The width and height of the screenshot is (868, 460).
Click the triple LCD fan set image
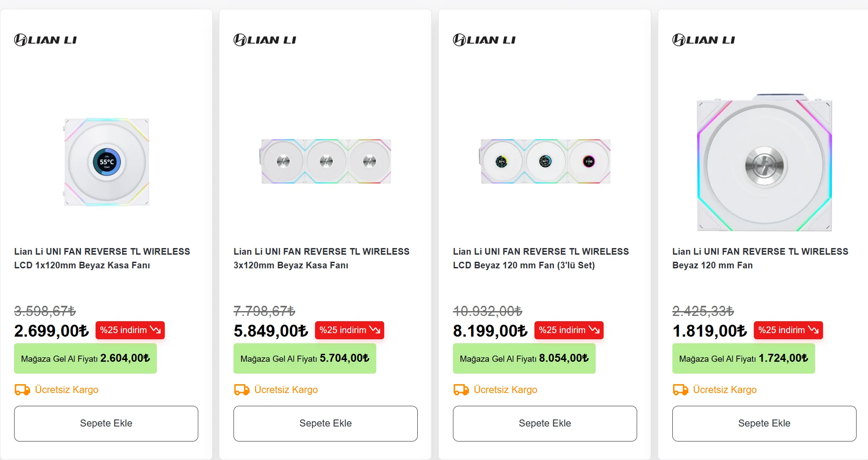(545, 161)
